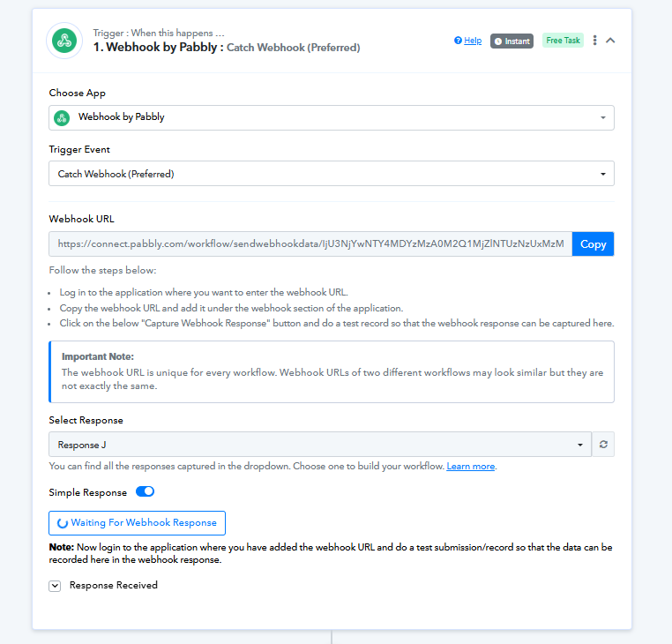Open the Choose App dropdown arrow

click(603, 117)
